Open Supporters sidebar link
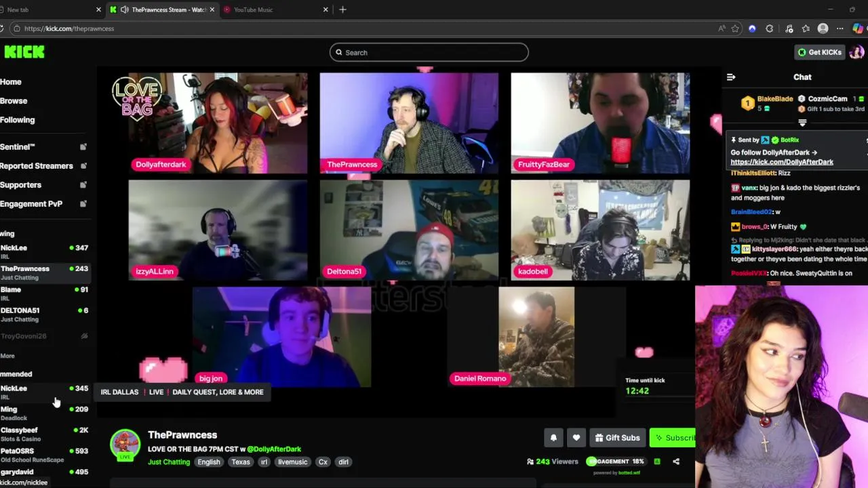Viewport: 868px width, 488px height. click(x=20, y=185)
